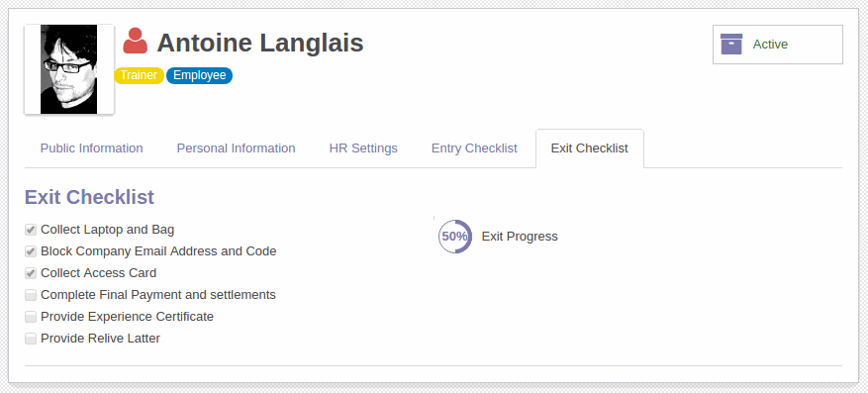868x393 pixels.
Task: Click the 50% exit progress circle
Action: coord(455,237)
